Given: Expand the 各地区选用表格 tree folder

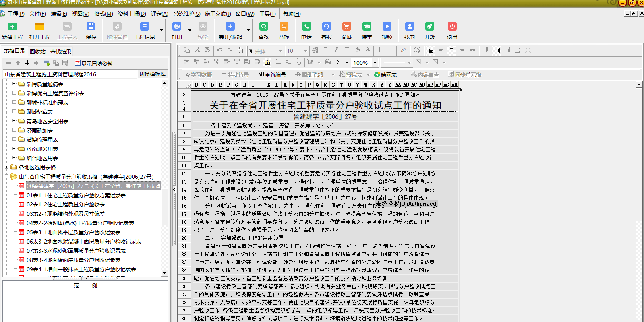Looking at the screenshot, I should (7, 167).
